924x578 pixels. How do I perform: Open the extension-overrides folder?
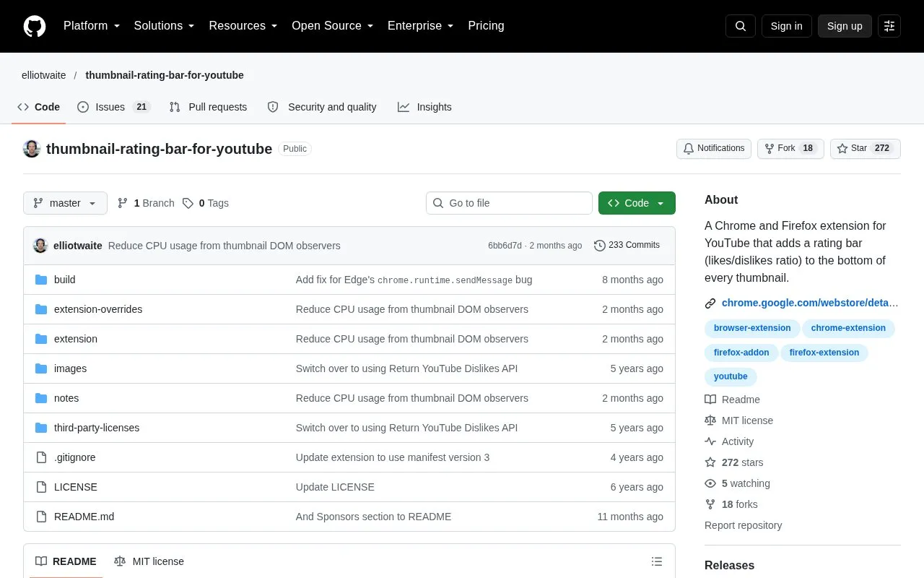(x=98, y=309)
